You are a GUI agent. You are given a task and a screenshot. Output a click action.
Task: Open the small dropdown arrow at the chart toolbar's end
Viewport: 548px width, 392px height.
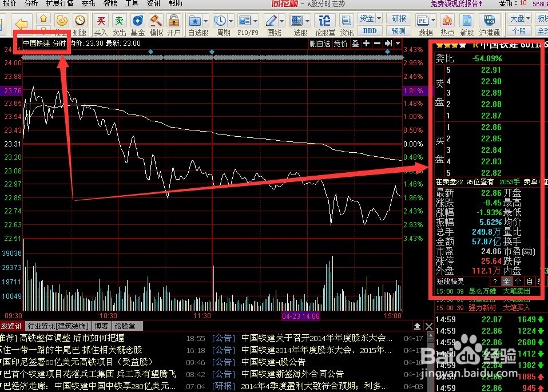pos(398,43)
